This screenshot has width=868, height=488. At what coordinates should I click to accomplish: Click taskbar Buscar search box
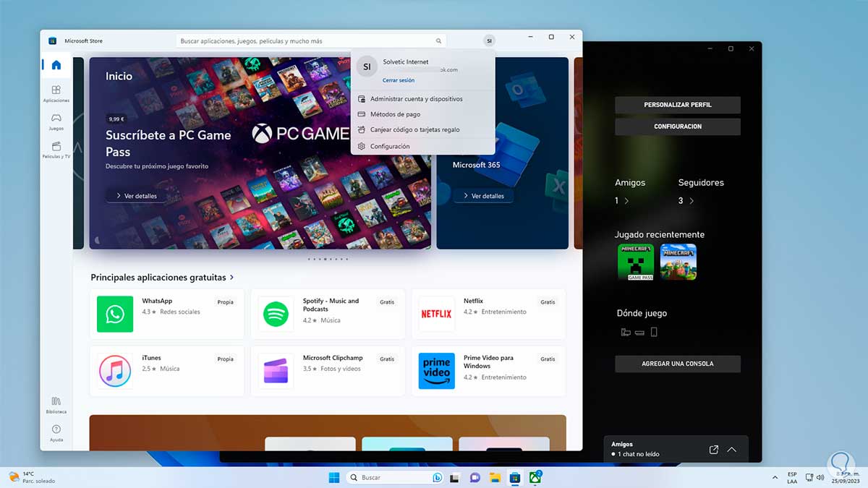394,477
